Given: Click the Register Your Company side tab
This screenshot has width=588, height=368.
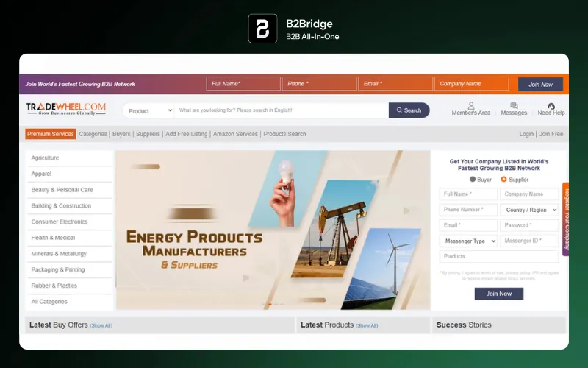Looking at the screenshot, I should coord(566,219).
